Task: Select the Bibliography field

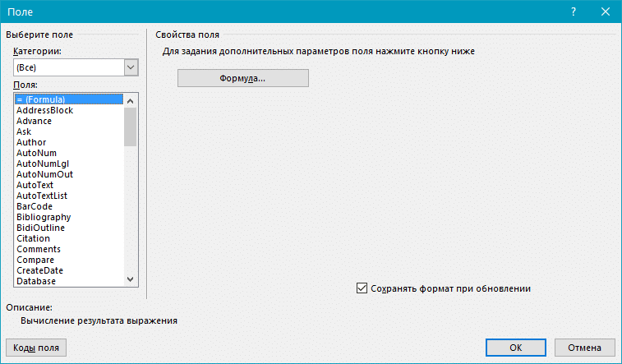Action: point(44,217)
